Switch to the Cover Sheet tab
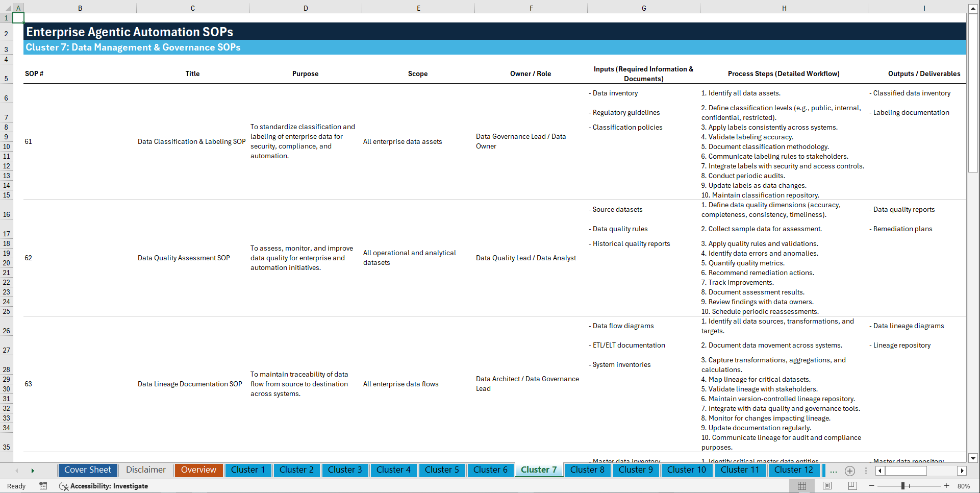 point(87,470)
